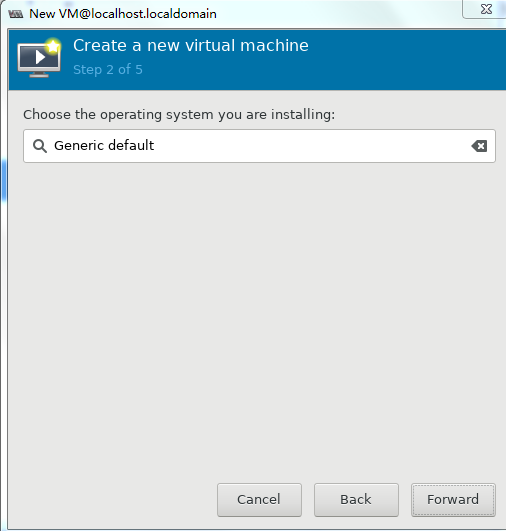Click the yellow star badge on monitor icon
This screenshot has width=506, height=531.
(53, 46)
